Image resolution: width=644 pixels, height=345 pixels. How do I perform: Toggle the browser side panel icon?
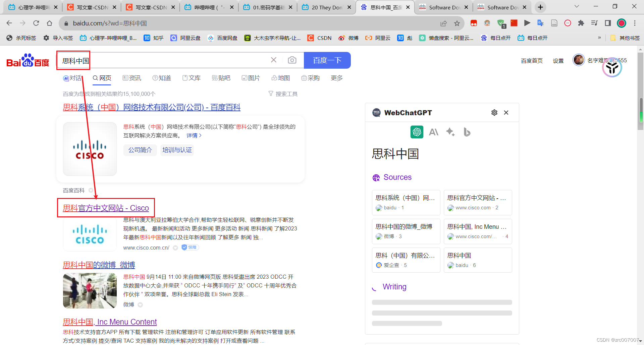(608, 23)
